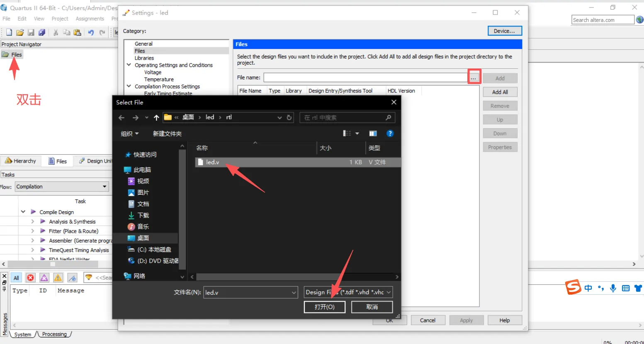Viewport: 644px width, 344px height.
Task: Switch to the System messages tab
Action: click(x=22, y=334)
